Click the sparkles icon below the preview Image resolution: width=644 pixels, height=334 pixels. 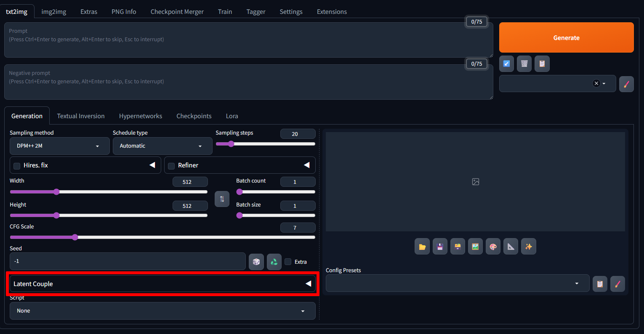[x=528, y=247]
